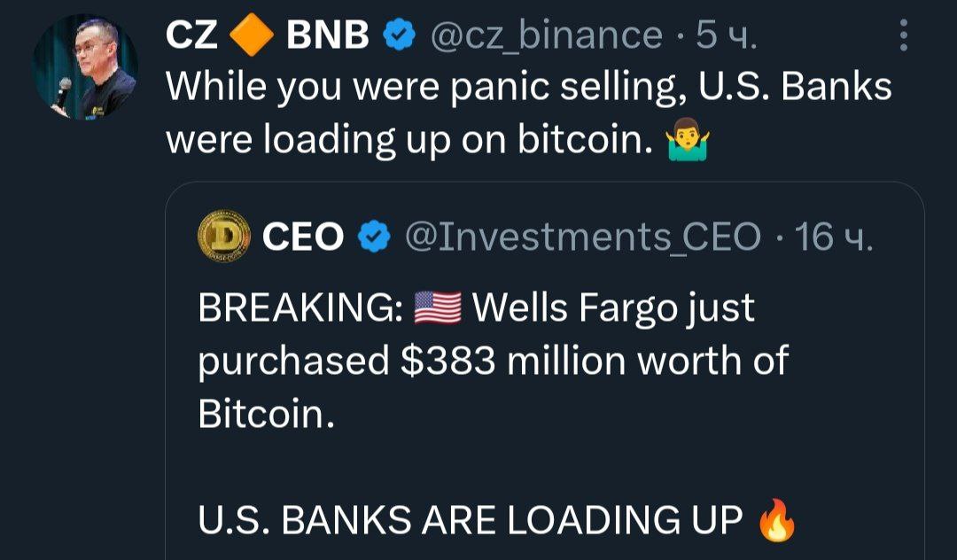957x560 pixels.
Task: Open the three-dot more options menu
Action: coord(903,35)
